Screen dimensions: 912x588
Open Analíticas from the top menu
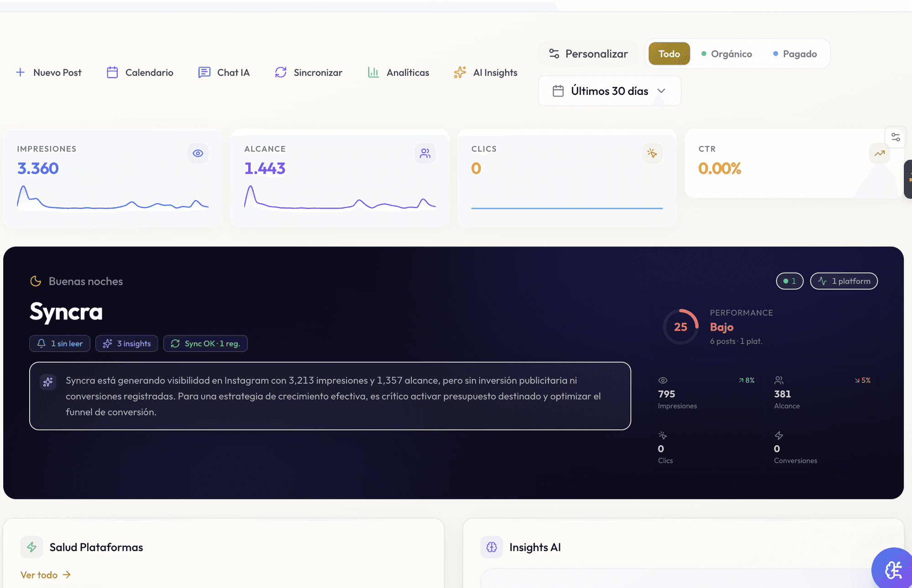click(x=398, y=72)
